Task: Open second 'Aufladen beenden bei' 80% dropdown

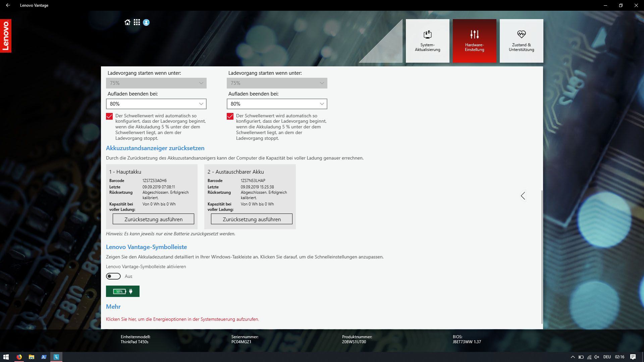Action: (277, 104)
